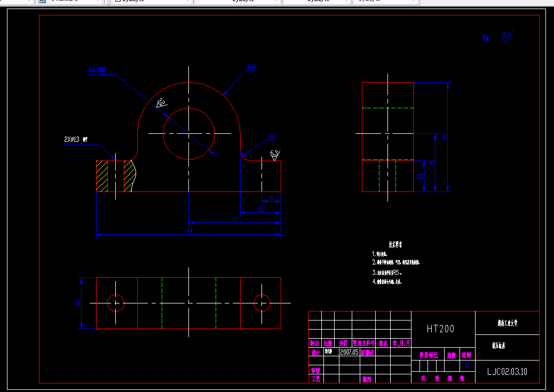Viewport: 554px width, 392px height.
Task: Pick the left bolt hole circle in top view
Action: pyautogui.click(x=115, y=302)
